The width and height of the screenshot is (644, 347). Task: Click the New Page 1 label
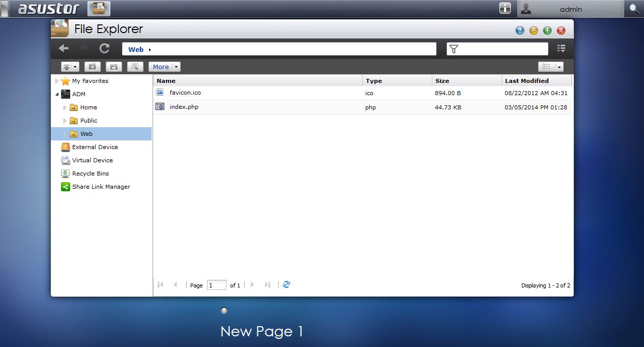262,332
